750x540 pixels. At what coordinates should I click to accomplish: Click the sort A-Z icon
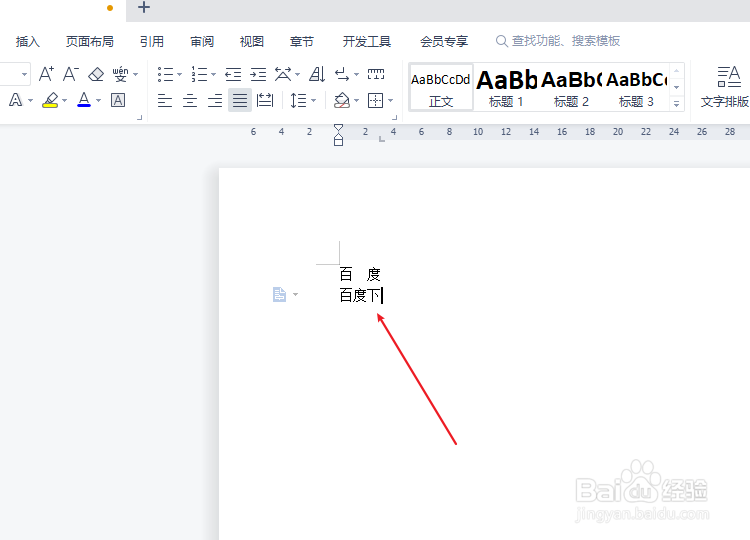[317, 74]
